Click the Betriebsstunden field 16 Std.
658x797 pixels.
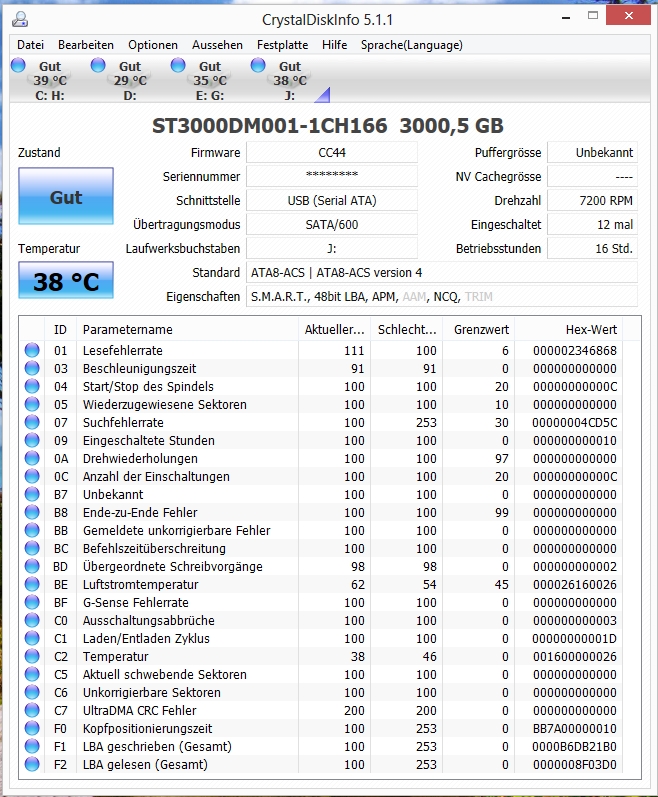point(592,249)
